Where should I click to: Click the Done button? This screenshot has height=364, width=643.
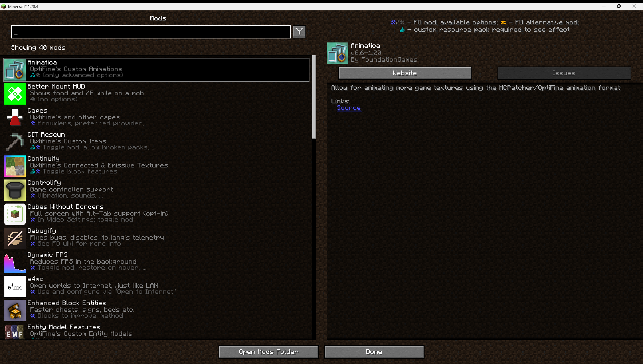[x=374, y=352]
